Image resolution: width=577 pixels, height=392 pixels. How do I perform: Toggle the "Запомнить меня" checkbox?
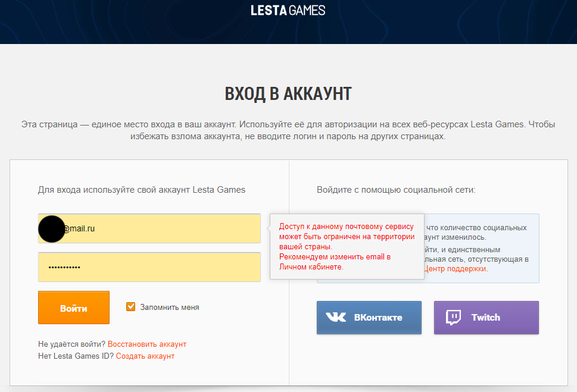tap(131, 307)
